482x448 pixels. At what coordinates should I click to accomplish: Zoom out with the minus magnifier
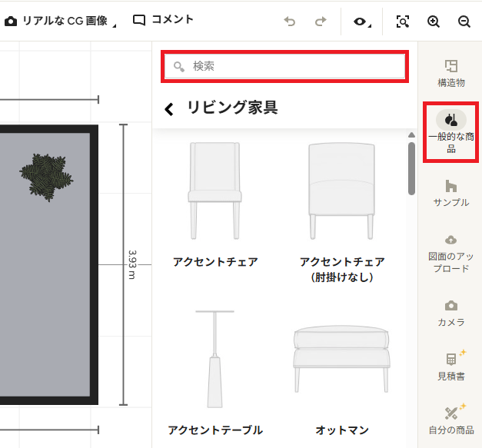point(464,22)
